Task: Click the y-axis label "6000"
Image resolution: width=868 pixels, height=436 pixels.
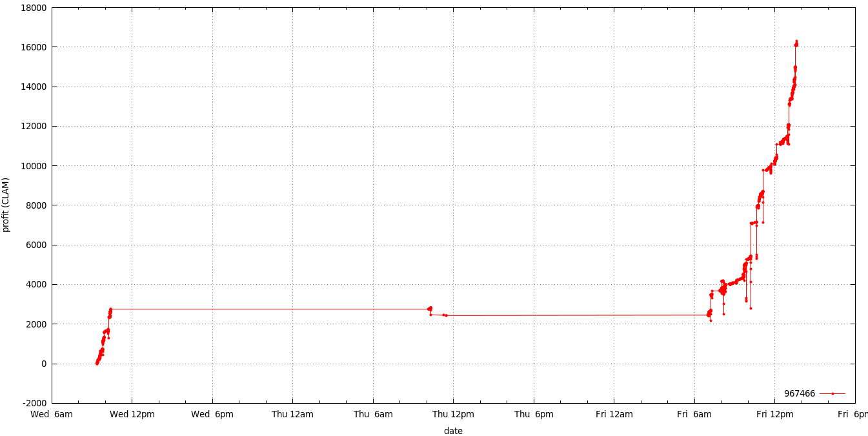Action: click(37, 245)
